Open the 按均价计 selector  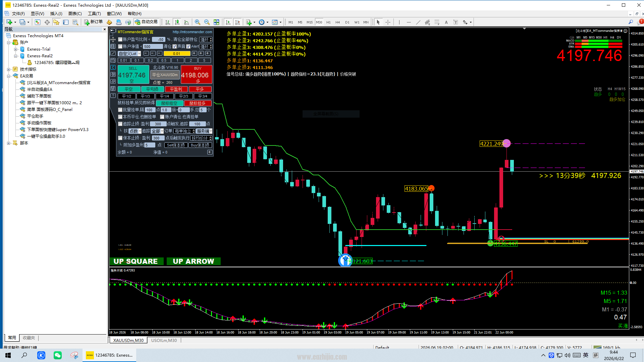(x=201, y=138)
